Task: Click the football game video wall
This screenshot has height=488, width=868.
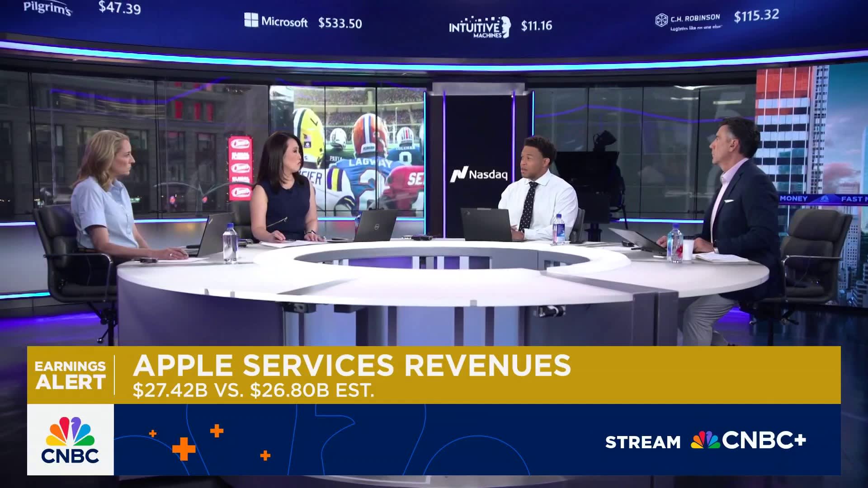Action: (347, 151)
